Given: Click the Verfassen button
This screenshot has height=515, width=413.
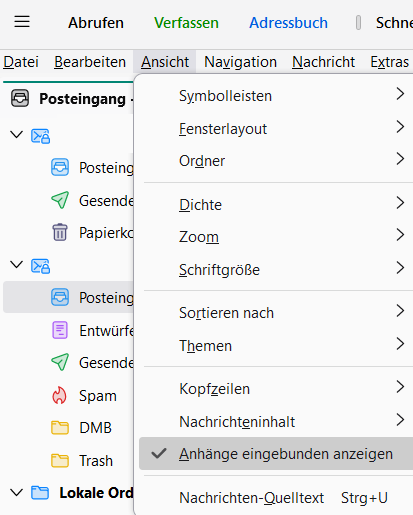Looking at the screenshot, I should [x=186, y=23].
